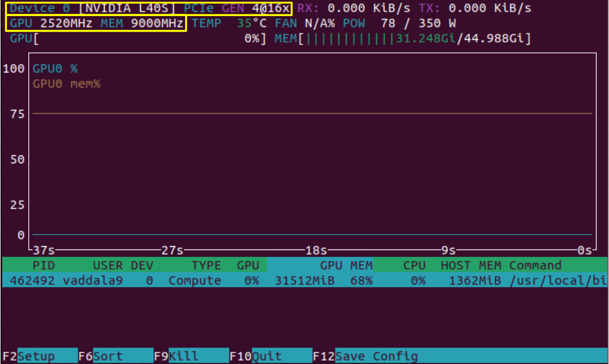609x364 pixels.
Task: Sort by the GPU MEM column header
Action: click(346, 265)
